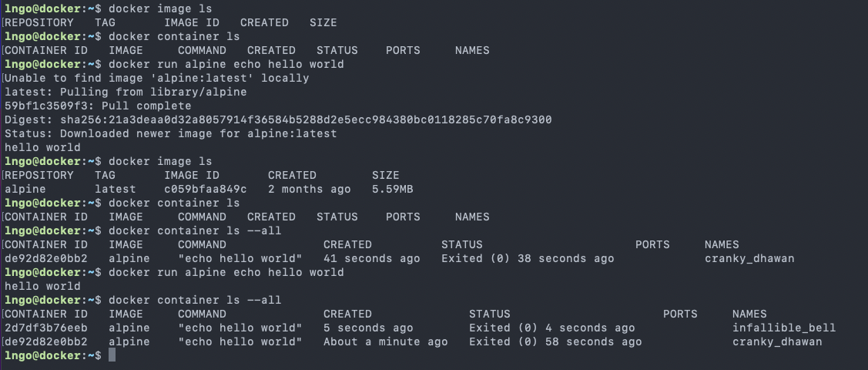
Task: Click the 'Exited (0) 58 seconds ago' status
Action: pos(555,341)
